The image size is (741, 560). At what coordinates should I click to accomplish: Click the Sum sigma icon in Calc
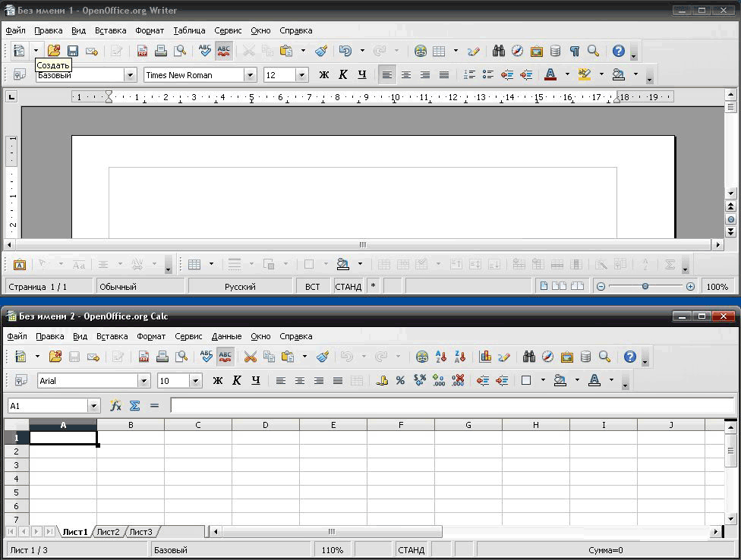(x=134, y=406)
